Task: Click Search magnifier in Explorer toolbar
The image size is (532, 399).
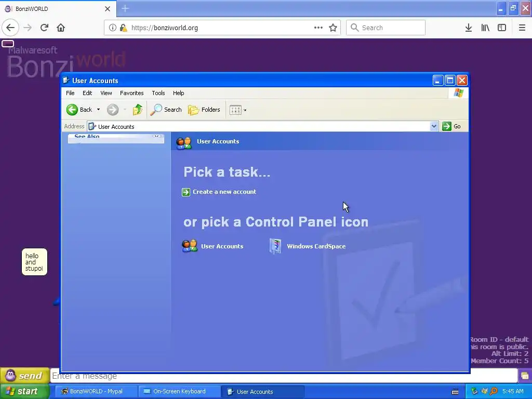Action: 166,110
